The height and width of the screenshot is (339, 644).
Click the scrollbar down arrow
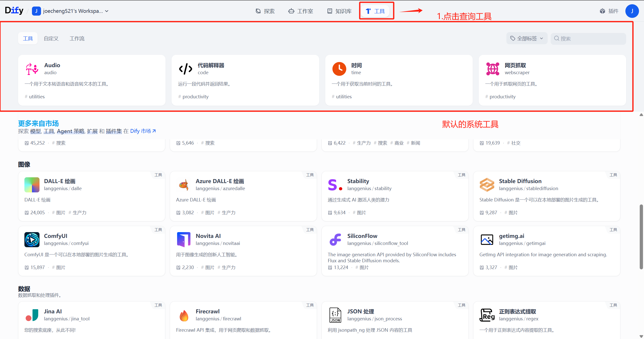pyautogui.click(x=641, y=336)
